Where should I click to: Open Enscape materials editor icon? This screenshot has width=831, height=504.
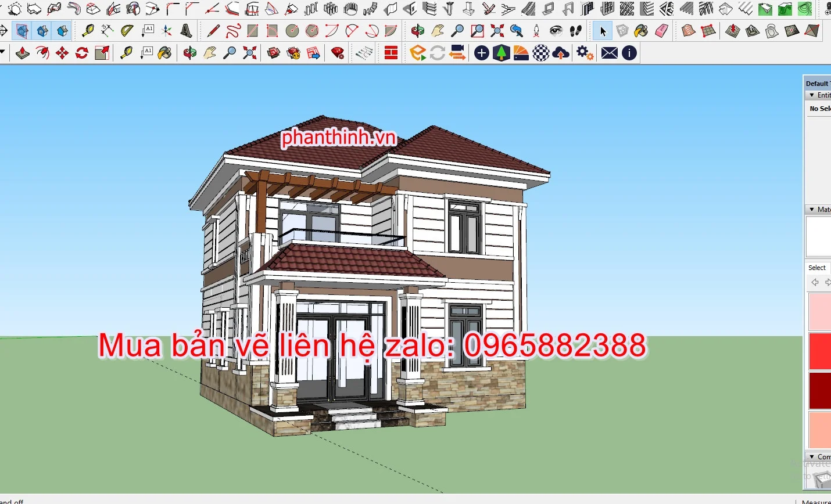coord(521,53)
